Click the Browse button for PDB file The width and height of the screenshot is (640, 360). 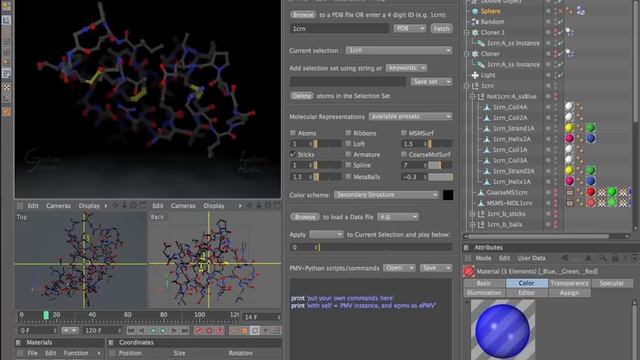coord(303,15)
